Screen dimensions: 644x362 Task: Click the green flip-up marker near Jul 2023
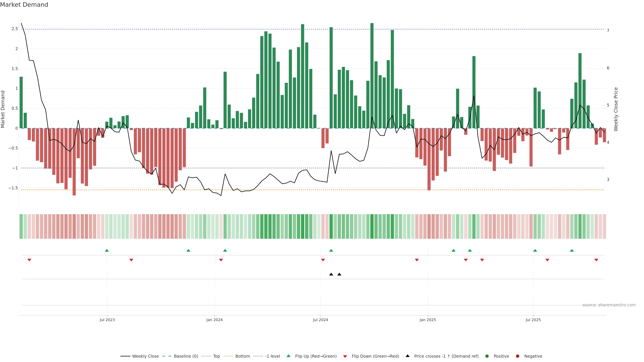tap(107, 250)
